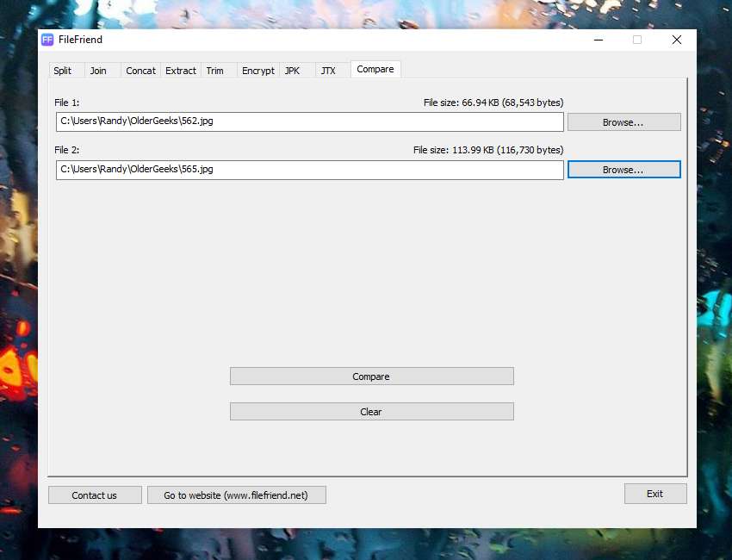This screenshot has width=732, height=560.
Task: Exit the FileFriend application
Action: click(655, 494)
